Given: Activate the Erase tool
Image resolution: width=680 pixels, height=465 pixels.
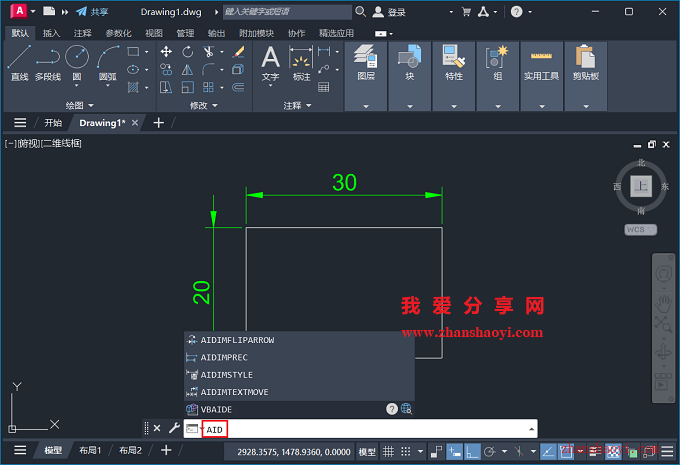Looking at the screenshot, I should coord(238,52).
